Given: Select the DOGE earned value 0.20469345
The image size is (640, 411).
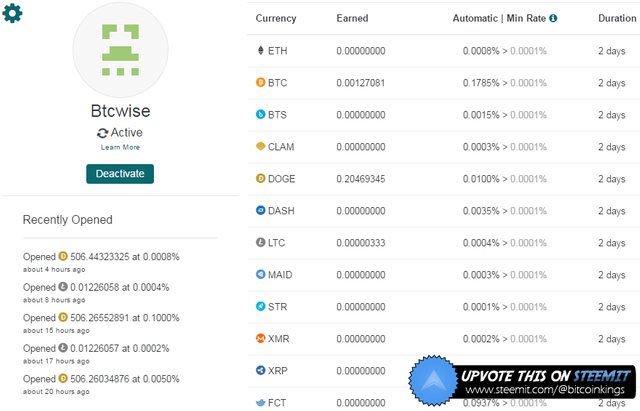Looking at the screenshot, I should 361,179.
